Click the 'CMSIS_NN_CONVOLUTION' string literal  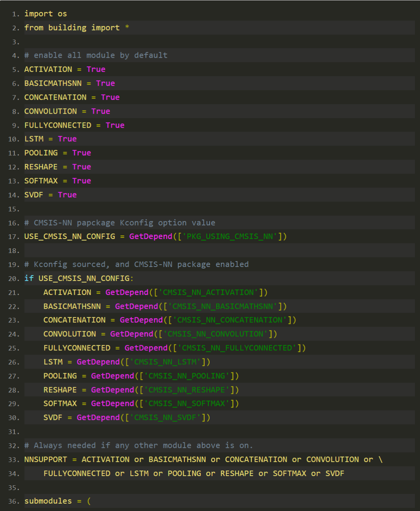click(218, 334)
